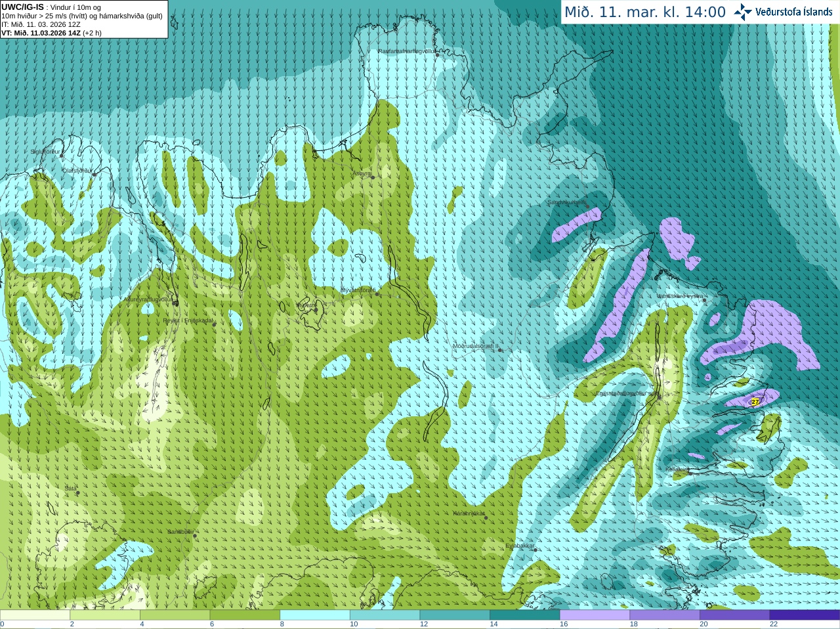Viewport: 840px width, 629px height.
Task: Click the 16–18 m/s legend color
Action: [595, 615]
